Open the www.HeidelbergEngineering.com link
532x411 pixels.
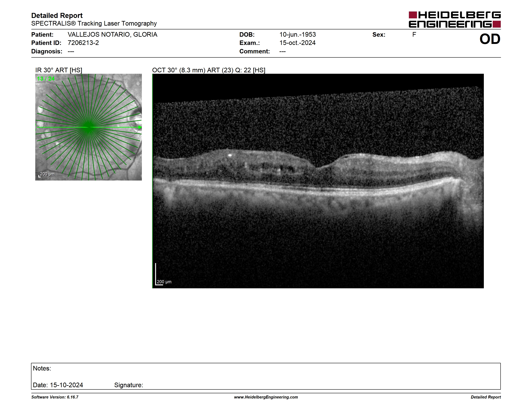266,397
